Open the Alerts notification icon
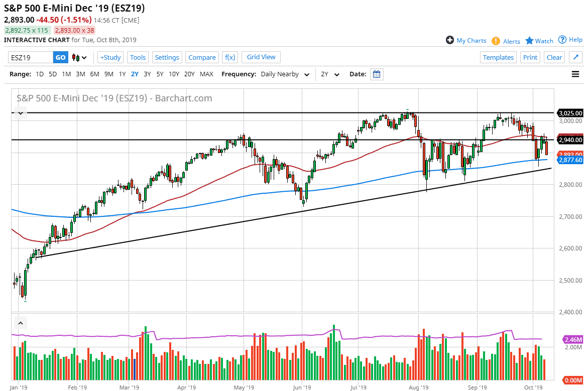Image resolution: width=588 pixels, height=391 pixels. click(x=496, y=41)
